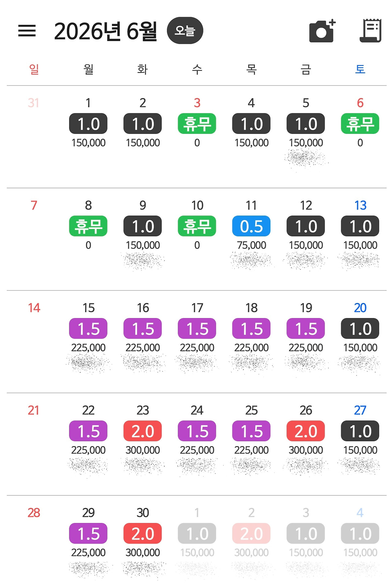Select the black 1.0 badge on June 1

point(88,123)
